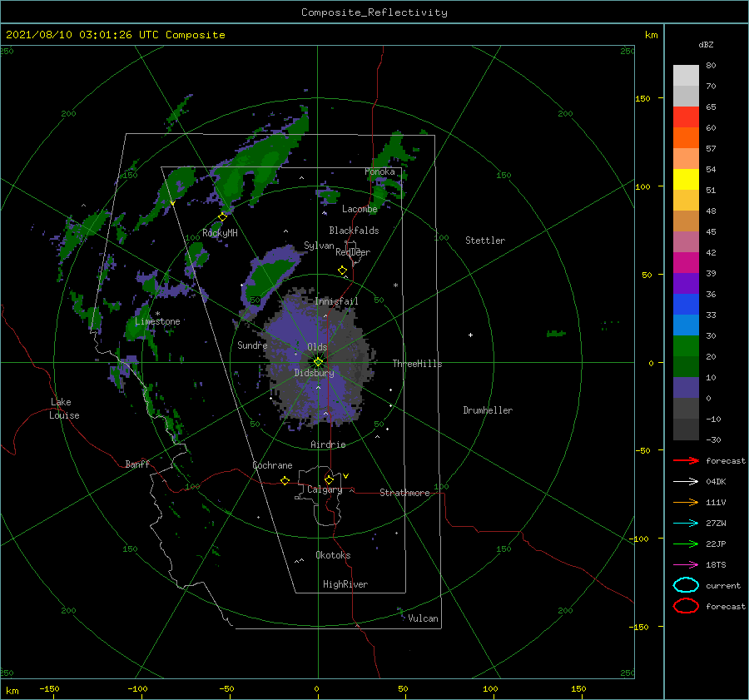Click the Composite_Reflectivity title
The image size is (749, 700).
374,12
